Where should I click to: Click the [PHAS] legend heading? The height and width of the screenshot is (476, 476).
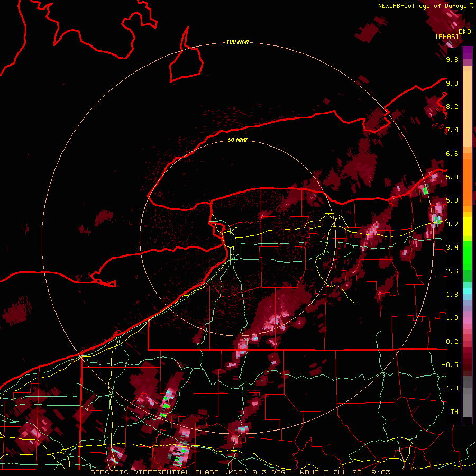tap(447, 36)
